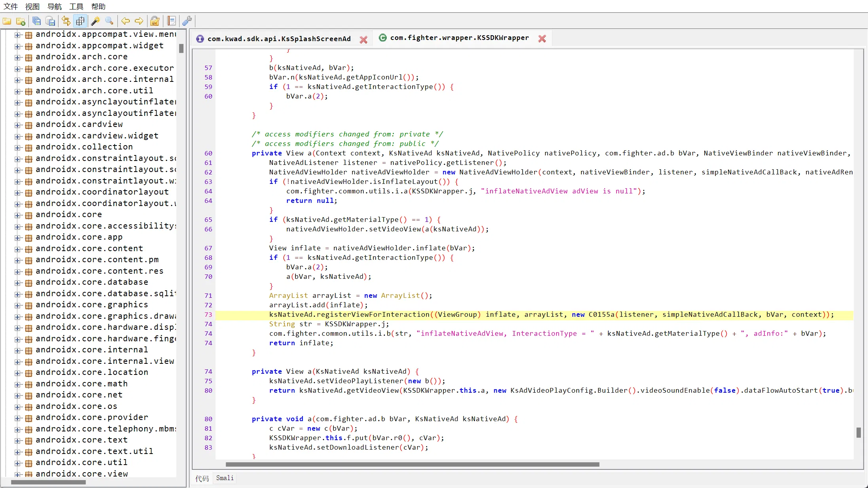
Task: Open preferences with the wrench icon
Action: [x=187, y=21]
